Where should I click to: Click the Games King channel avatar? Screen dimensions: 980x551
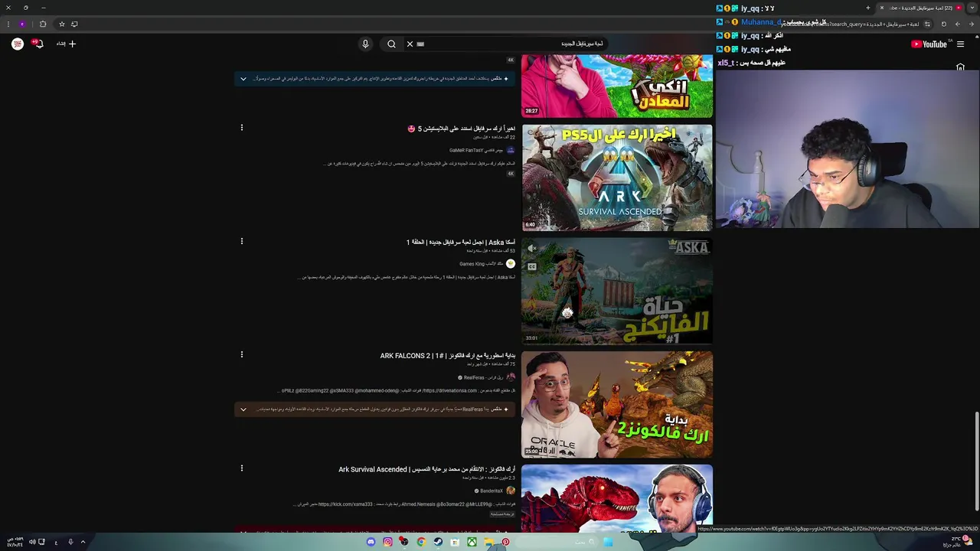click(511, 264)
